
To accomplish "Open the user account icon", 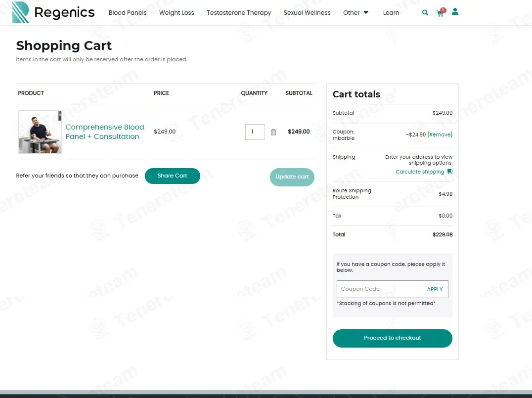I will 455,12.
